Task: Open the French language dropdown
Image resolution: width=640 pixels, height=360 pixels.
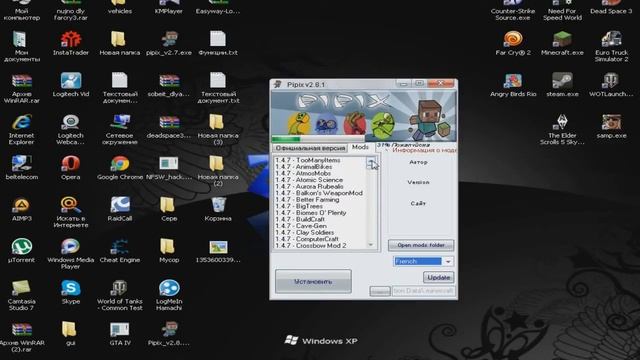Action: 448,261
